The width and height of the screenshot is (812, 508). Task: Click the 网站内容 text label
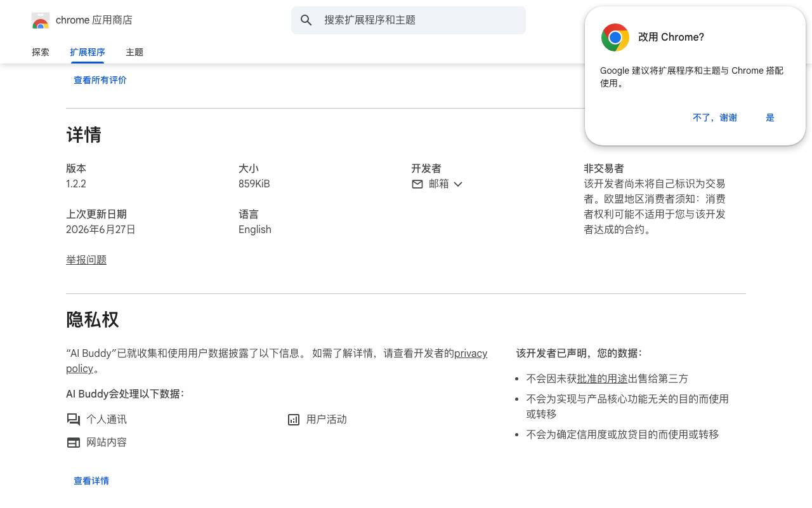point(107,443)
